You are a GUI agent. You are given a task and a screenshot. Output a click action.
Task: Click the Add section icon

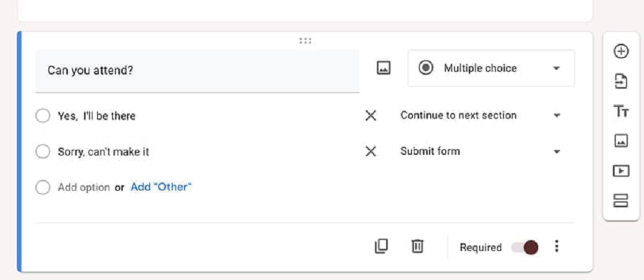621,201
